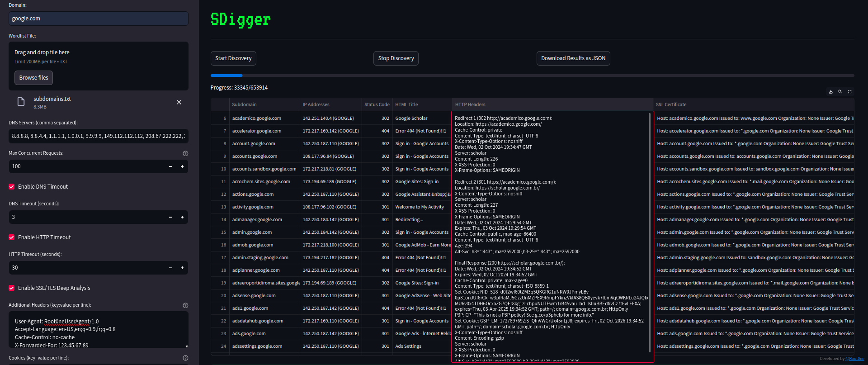Click IP cell 142.251.140.4 (GOOGLE)
Image resolution: width=868 pixels, height=365 pixels.
[x=330, y=118]
